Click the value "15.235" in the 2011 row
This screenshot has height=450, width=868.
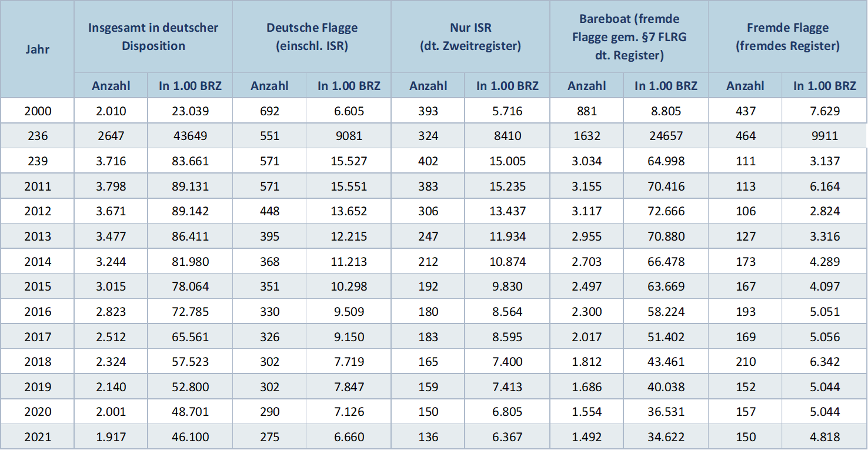[508, 186]
